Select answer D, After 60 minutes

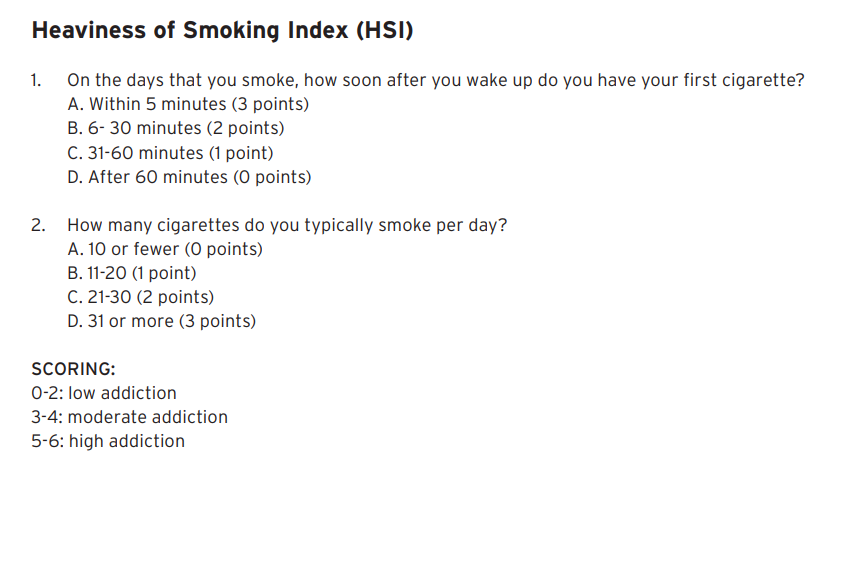[x=189, y=177]
